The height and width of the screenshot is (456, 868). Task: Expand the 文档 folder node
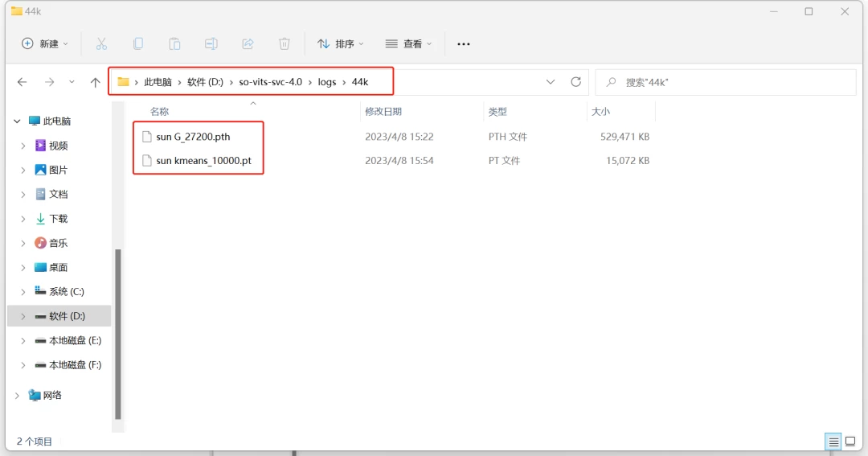[23, 195]
